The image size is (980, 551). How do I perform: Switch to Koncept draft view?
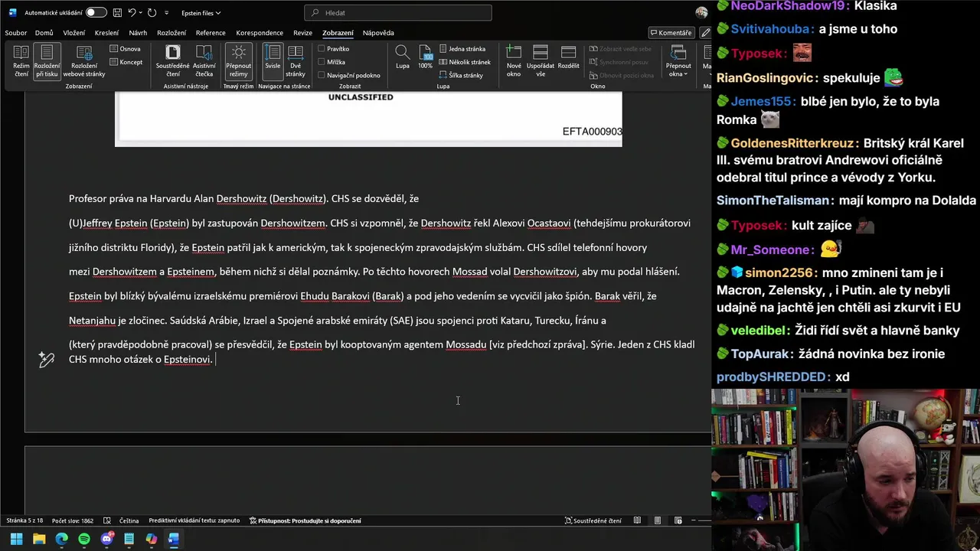tap(126, 62)
